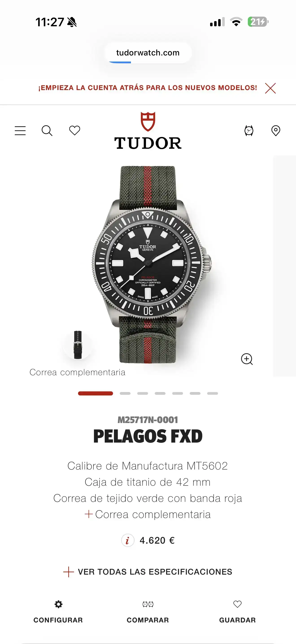The image size is (296, 644).
Task: Select the fourth image slide indicator
Action: pyautogui.click(x=160, y=393)
